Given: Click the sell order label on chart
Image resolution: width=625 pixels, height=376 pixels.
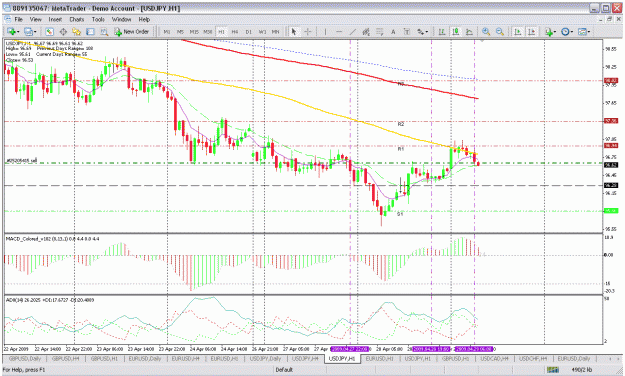Looking at the screenshot, I should pos(22,160).
